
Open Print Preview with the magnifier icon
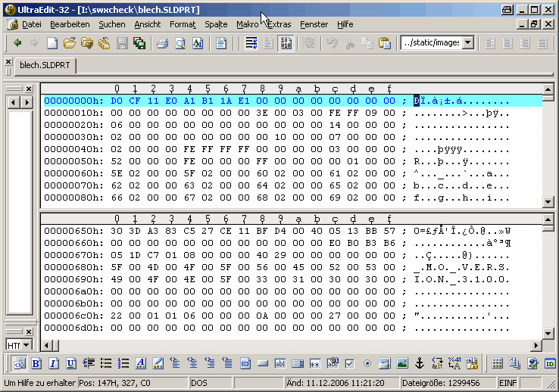point(180,43)
